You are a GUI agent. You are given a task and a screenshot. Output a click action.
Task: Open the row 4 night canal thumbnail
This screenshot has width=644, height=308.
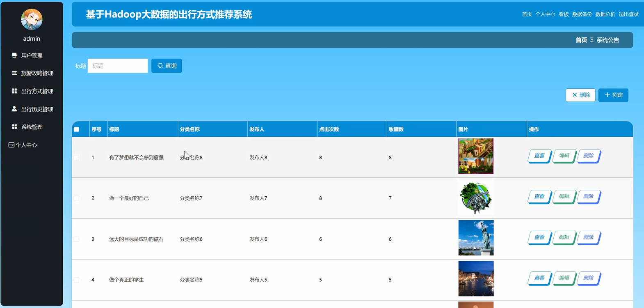pos(476,279)
